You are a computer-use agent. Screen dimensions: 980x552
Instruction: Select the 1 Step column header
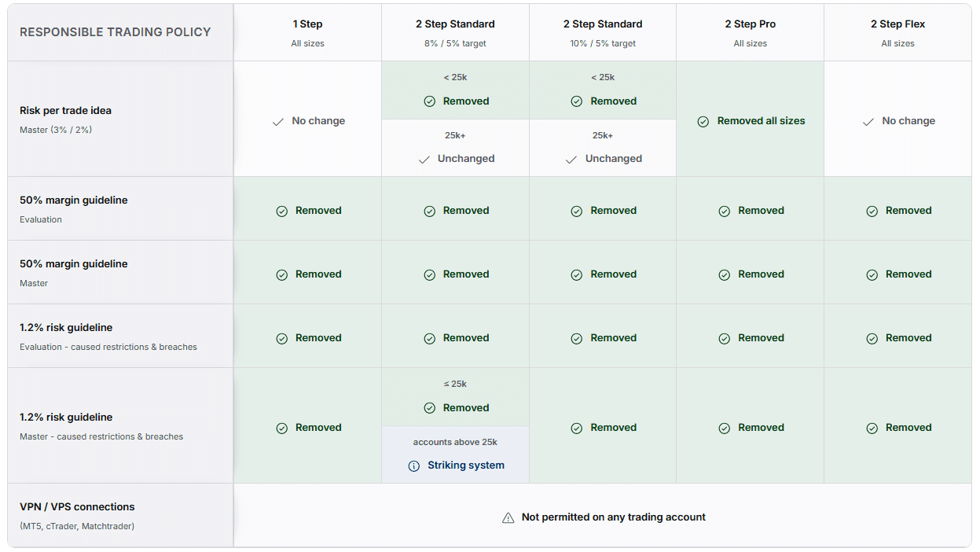pos(307,32)
